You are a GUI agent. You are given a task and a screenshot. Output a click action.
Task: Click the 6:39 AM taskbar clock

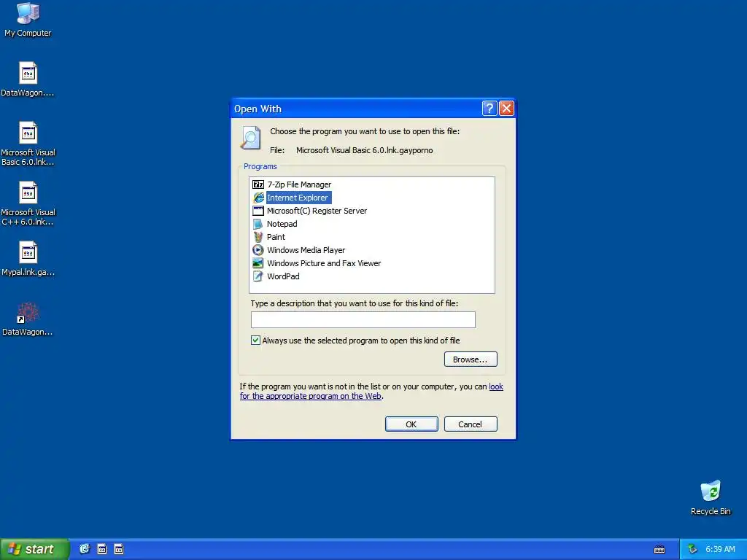pos(720,549)
